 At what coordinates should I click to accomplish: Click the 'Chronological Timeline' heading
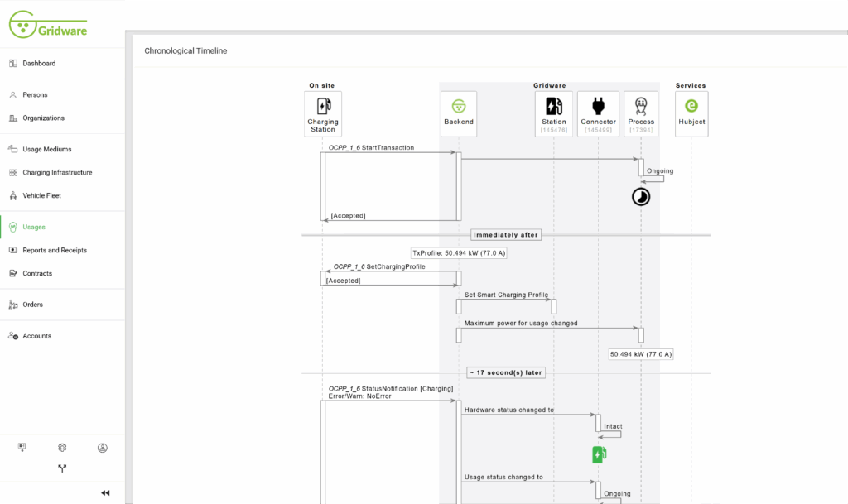(x=185, y=50)
